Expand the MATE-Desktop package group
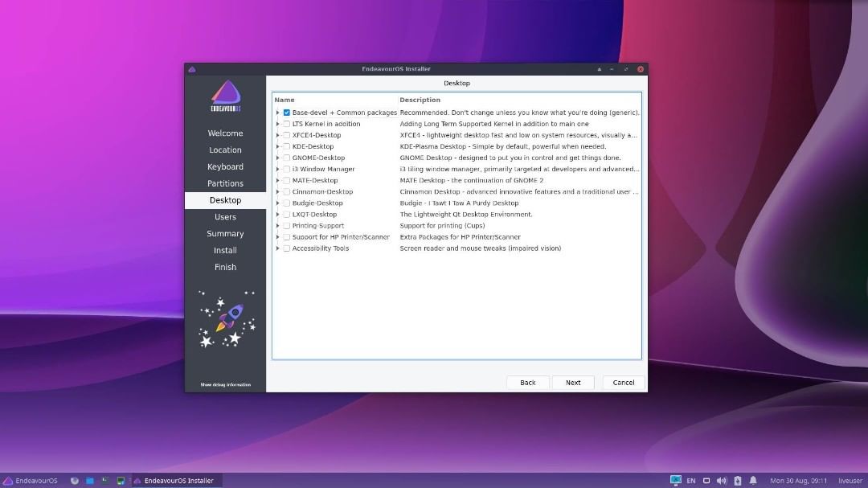The width and height of the screenshot is (868, 488). [x=278, y=181]
